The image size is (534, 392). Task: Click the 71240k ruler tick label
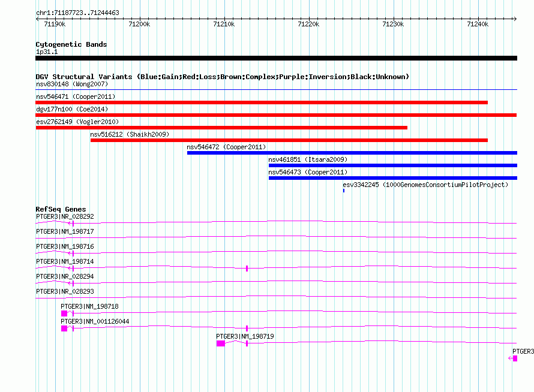pos(478,24)
